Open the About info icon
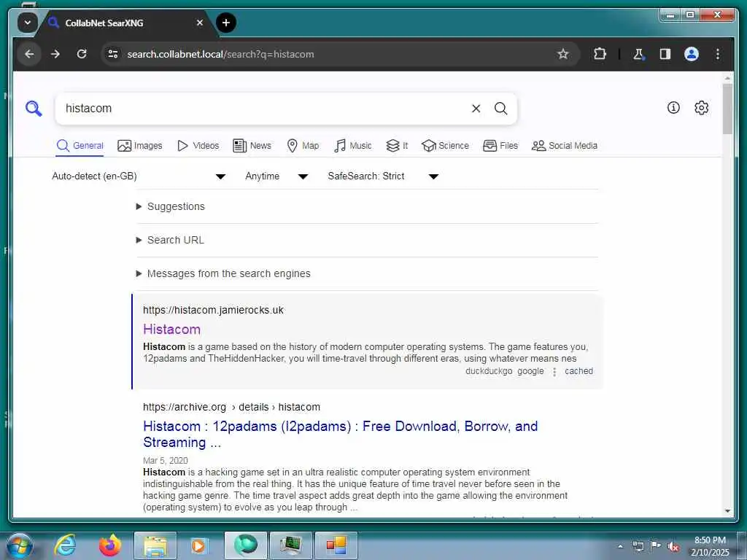 [673, 108]
